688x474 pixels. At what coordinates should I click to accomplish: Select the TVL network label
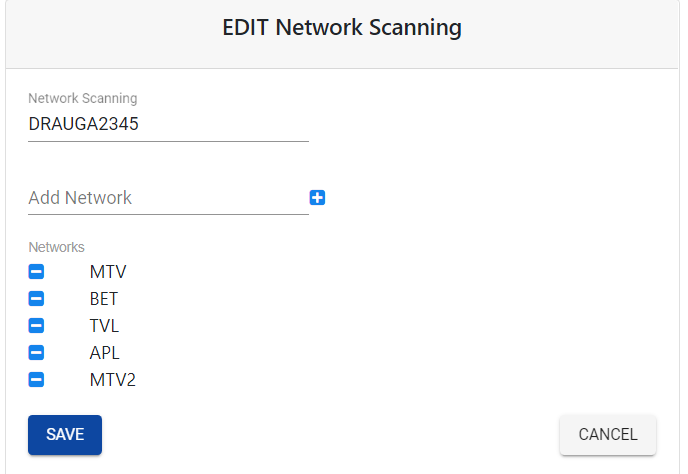pos(104,326)
